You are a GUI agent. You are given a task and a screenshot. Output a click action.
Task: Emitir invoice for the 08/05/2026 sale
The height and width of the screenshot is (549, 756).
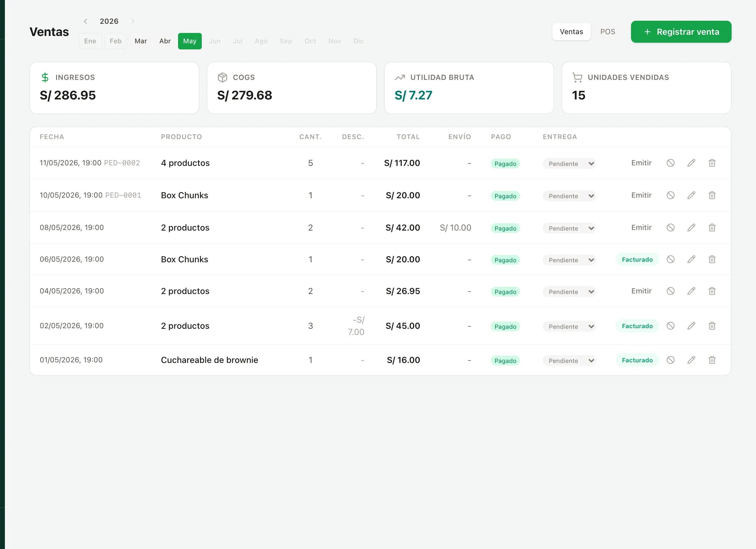(641, 228)
